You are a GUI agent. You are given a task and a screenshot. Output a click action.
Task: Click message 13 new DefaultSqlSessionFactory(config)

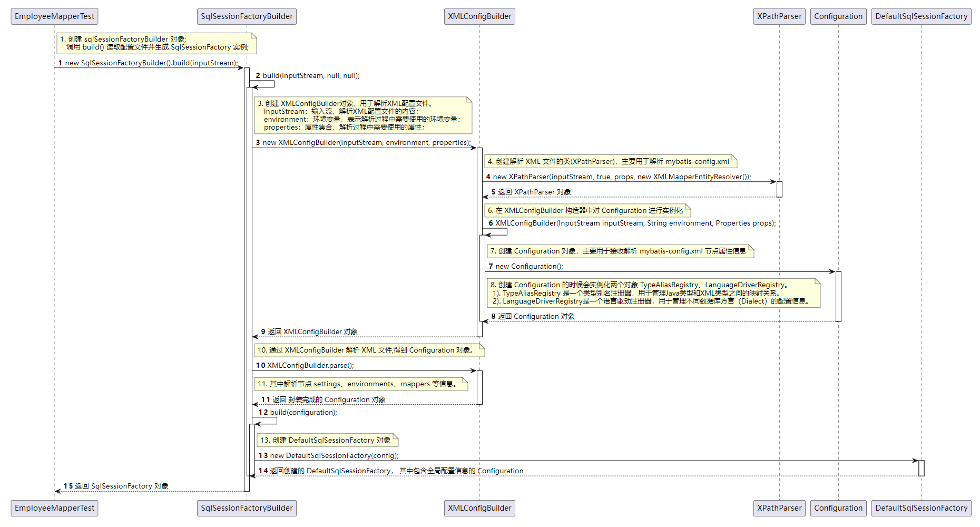[x=329, y=455]
